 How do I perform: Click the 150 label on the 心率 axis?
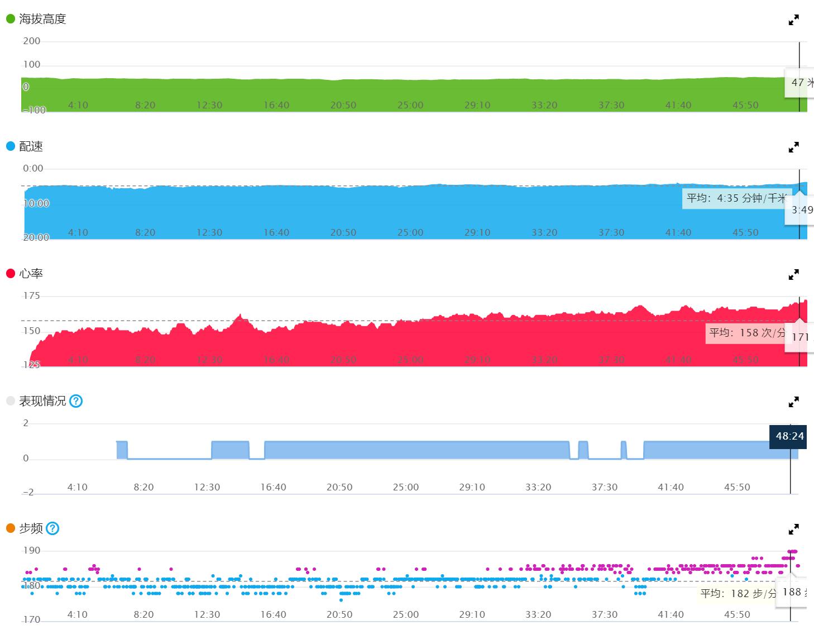[x=32, y=331]
